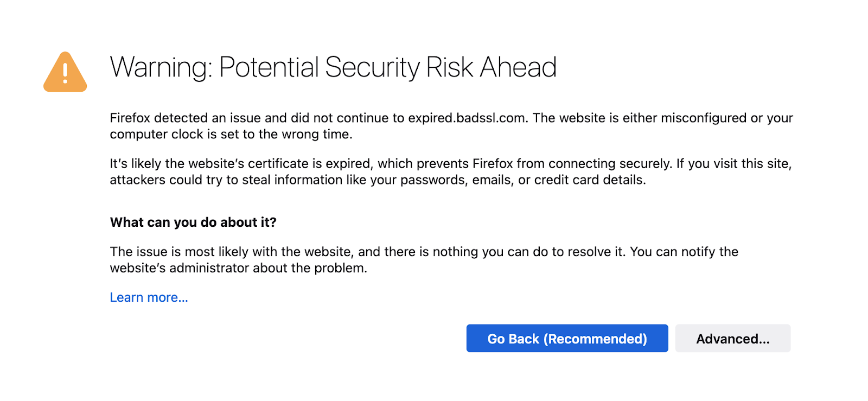This screenshot has width=868, height=401.
Task: Click the Go Back (Recommended) button
Action: (567, 339)
